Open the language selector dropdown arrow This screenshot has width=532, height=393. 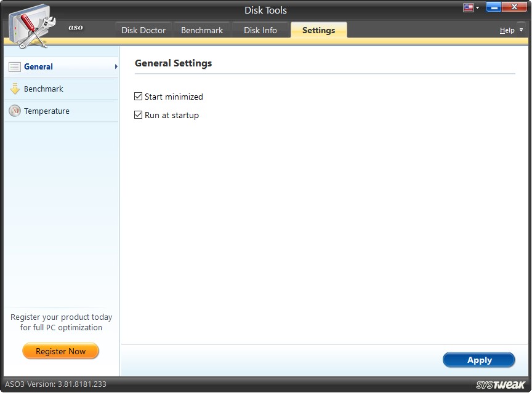(x=477, y=7)
